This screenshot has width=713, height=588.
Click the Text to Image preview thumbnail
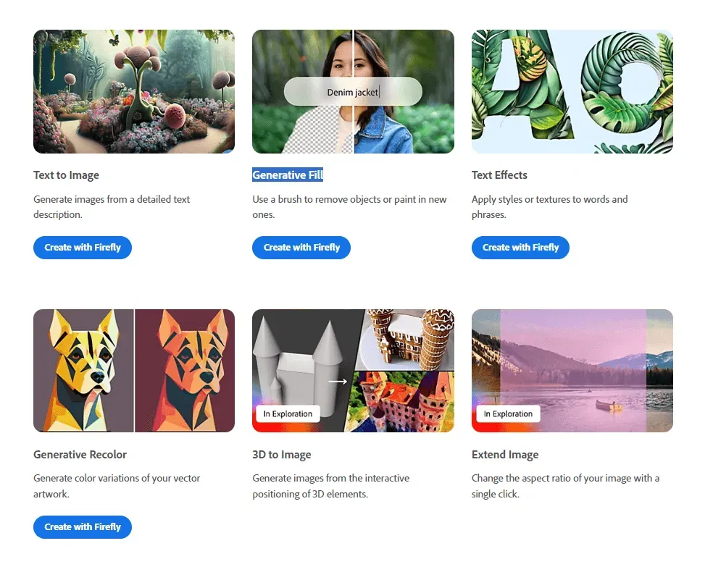click(133, 91)
